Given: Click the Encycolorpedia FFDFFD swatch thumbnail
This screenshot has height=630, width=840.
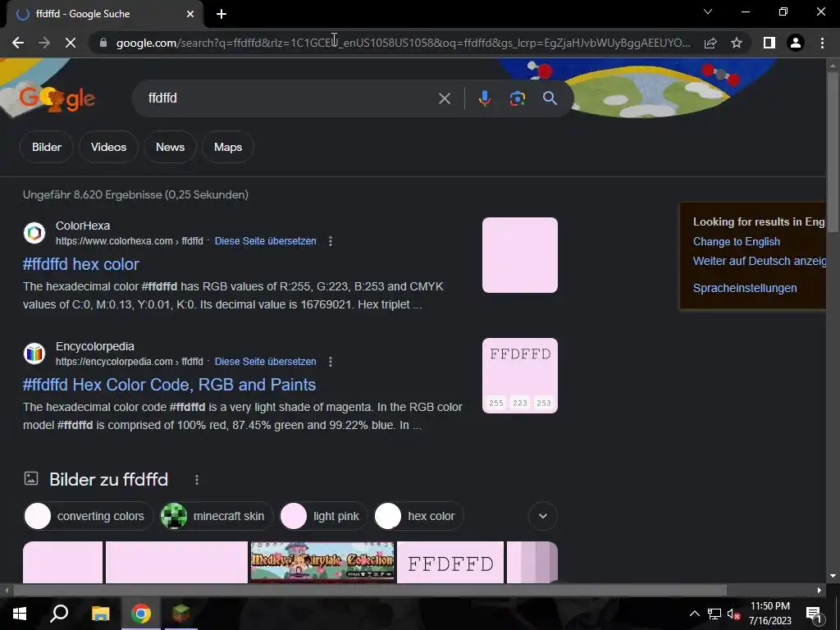Looking at the screenshot, I should pyautogui.click(x=519, y=376).
